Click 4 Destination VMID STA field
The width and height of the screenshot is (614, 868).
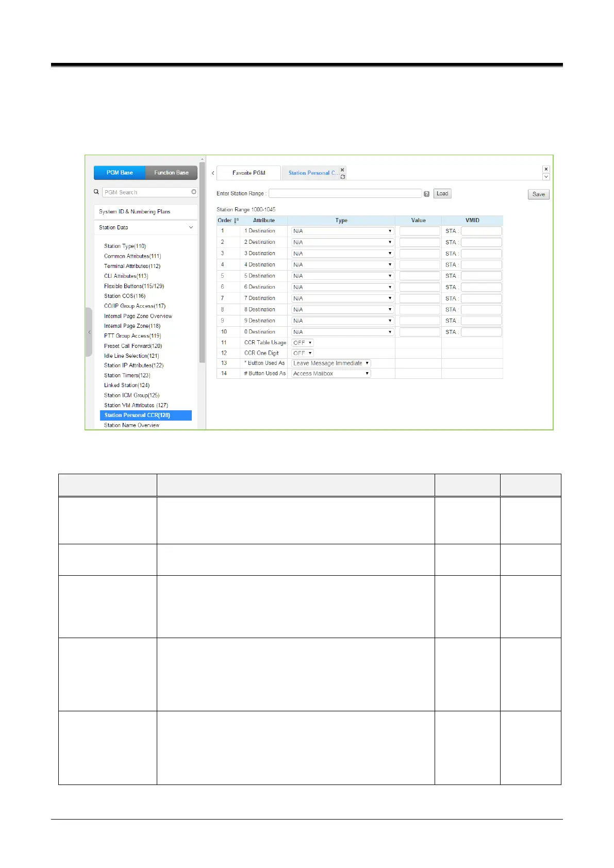[x=481, y=265]
